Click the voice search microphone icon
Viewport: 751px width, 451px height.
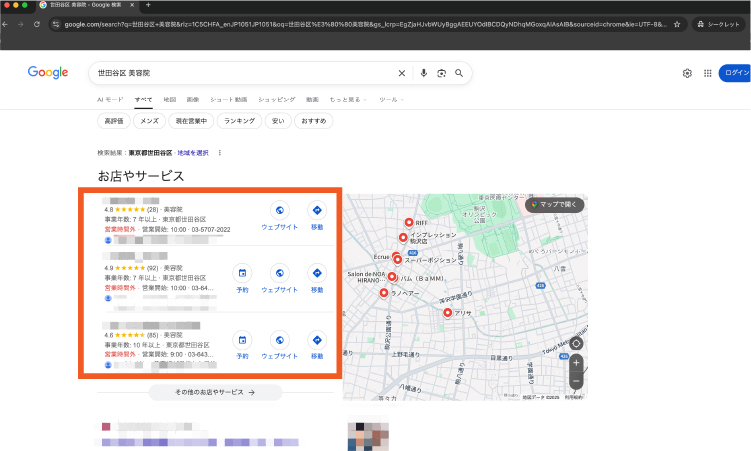coord(424,73)
